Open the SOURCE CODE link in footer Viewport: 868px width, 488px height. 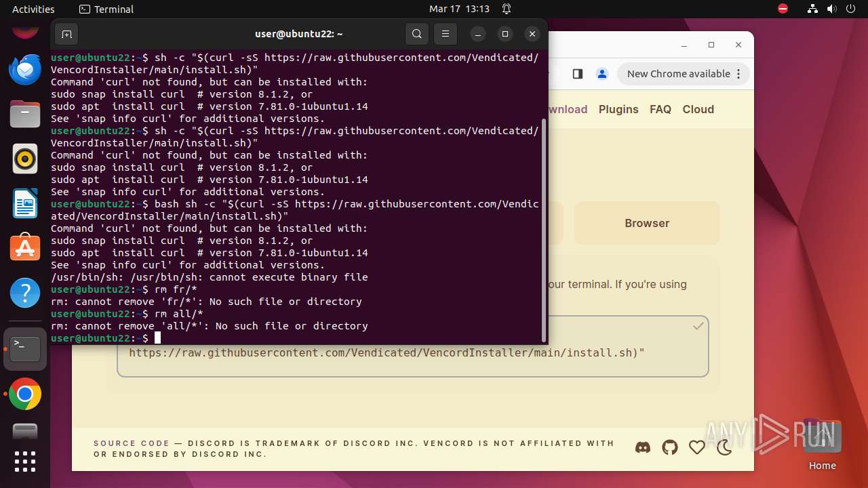point(132,443)
